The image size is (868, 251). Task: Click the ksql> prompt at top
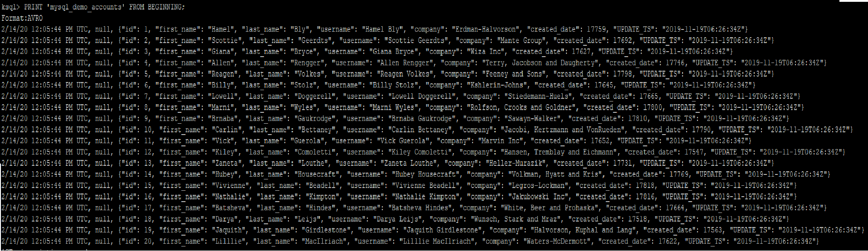click(10, 7)
